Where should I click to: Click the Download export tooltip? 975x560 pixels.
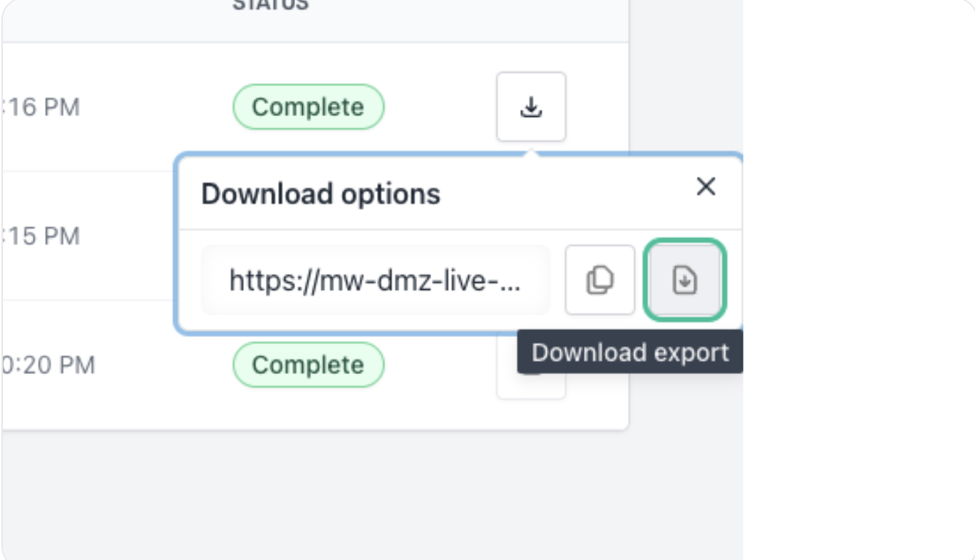[630, 353]
